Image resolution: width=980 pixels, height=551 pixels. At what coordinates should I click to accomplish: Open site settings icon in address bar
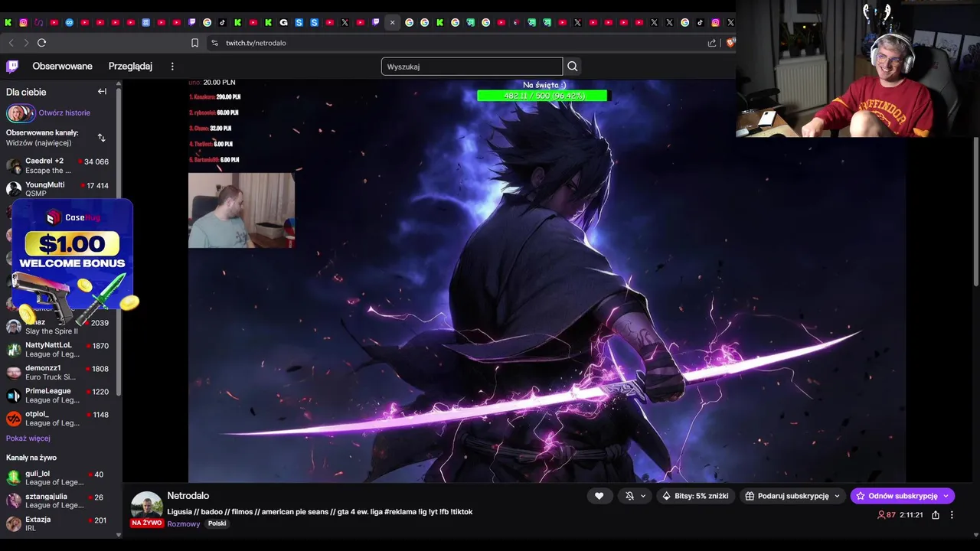coord(214,43)
